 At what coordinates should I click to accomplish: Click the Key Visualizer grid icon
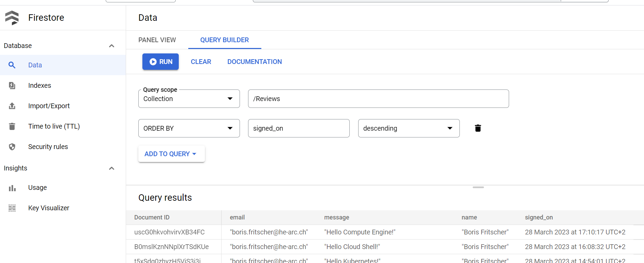12,208
